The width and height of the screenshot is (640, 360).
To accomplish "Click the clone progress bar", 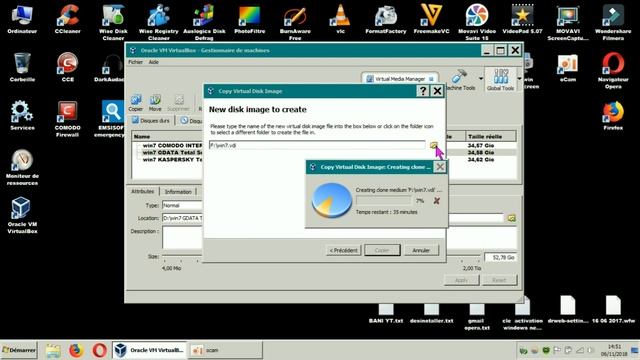I will coord(383,200).
